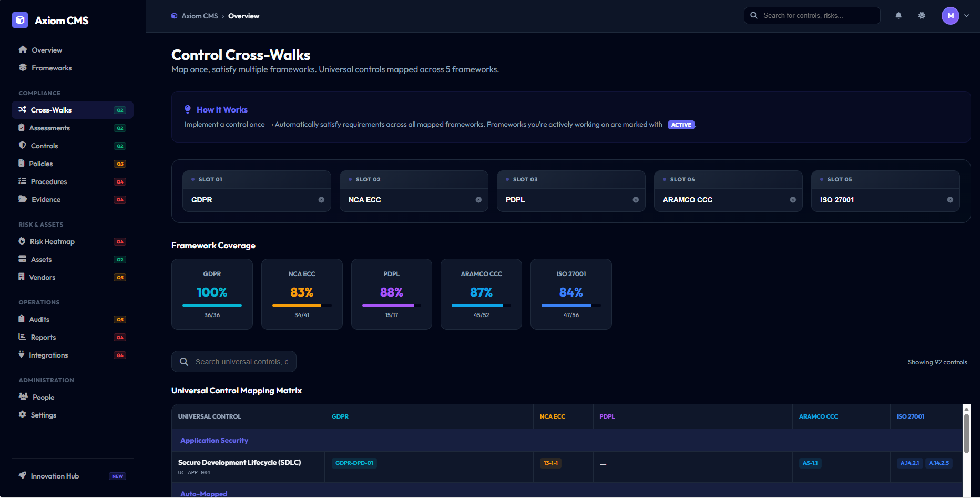Open the settings gear icon
980x498 pixels.
pyautogui.click(x=922, y=15)
